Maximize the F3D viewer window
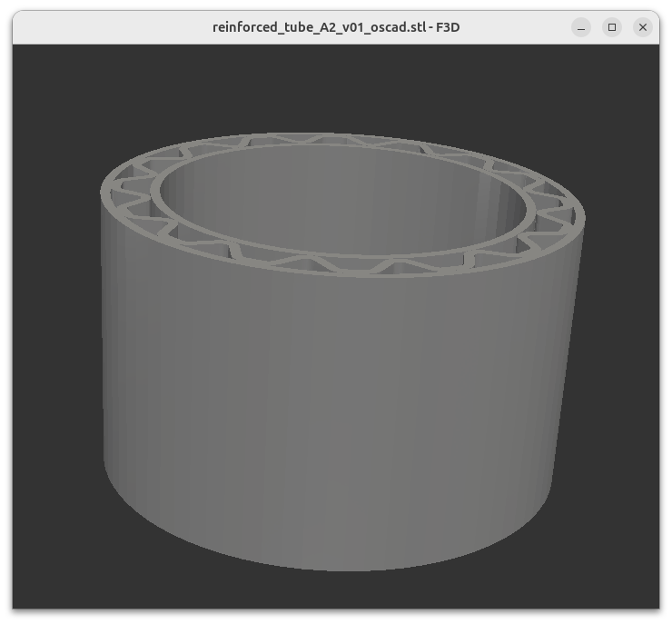The image size is (672, 624). click(x=612, y=27)
